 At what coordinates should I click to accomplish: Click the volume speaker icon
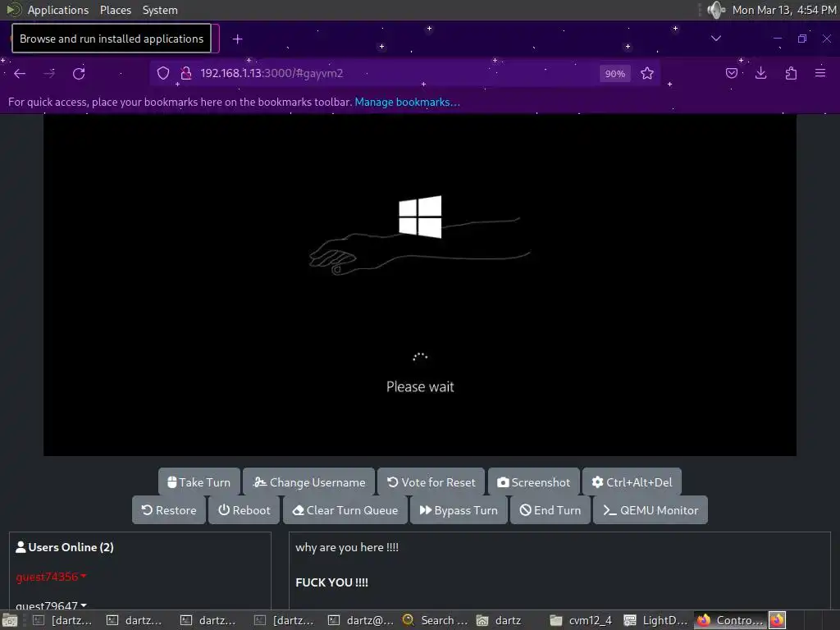716,10
